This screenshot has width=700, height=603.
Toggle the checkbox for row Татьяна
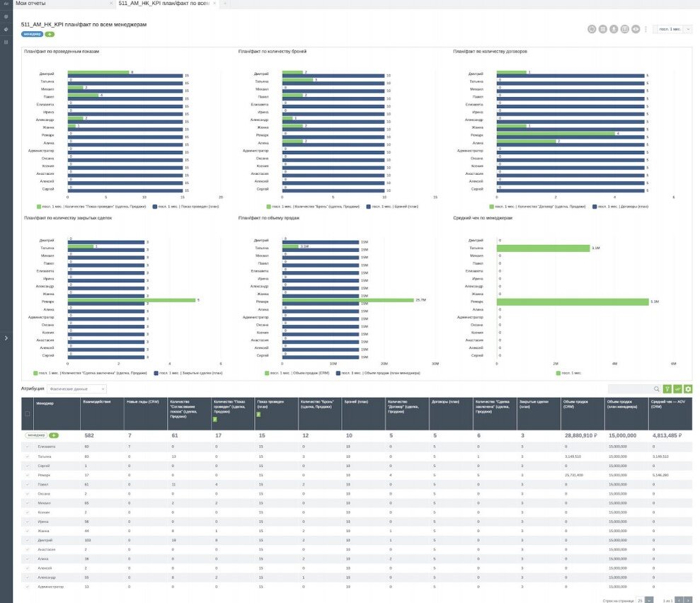point(27,456)
